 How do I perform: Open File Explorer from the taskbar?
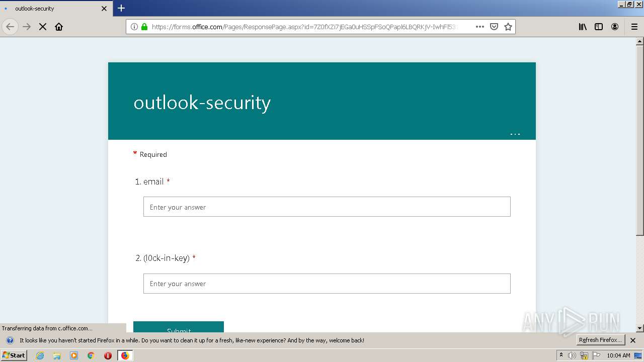point(57,355)
